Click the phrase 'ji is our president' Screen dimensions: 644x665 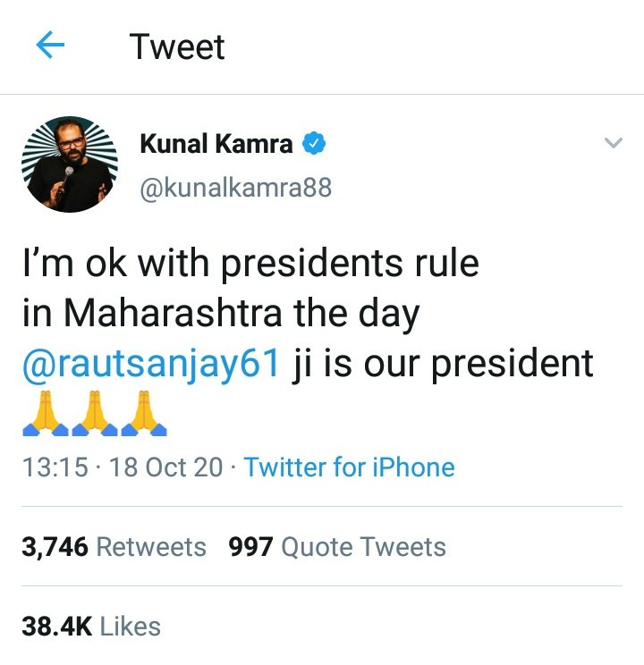tap(443, 363)
